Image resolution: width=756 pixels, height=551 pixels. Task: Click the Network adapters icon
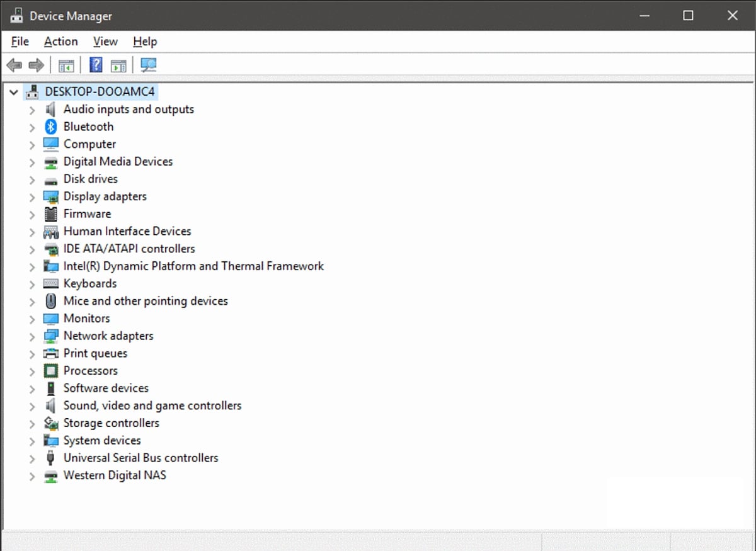pos(51,336)
